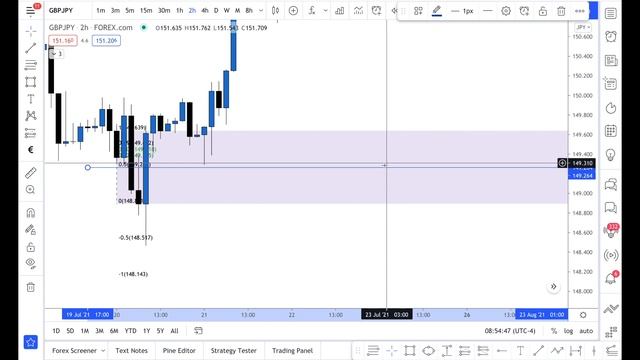This screenshot has height=360, width=640.
Task: Expand the indicators favorites dropdown arrow
Action: point(325,11)
